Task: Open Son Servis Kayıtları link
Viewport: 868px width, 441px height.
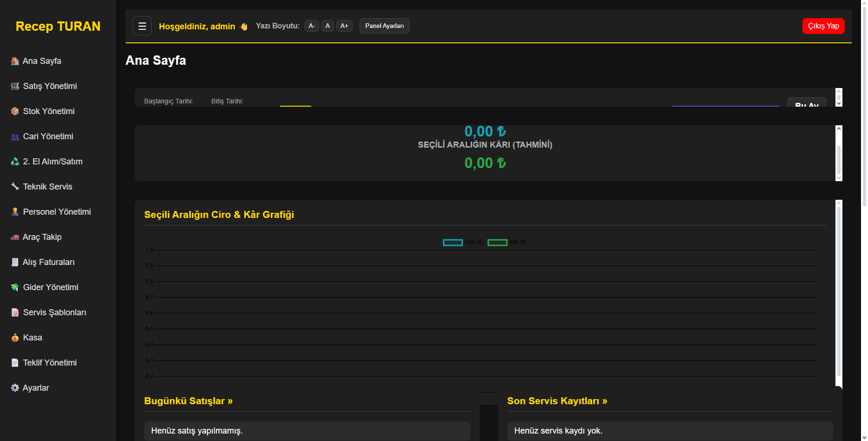Action: point(557,401)
